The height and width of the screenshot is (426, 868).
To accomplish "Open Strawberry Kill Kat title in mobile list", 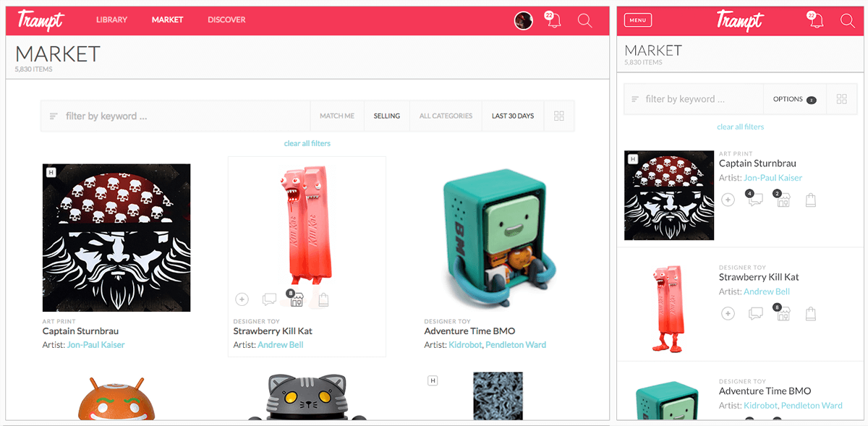I will coord(759,277).
